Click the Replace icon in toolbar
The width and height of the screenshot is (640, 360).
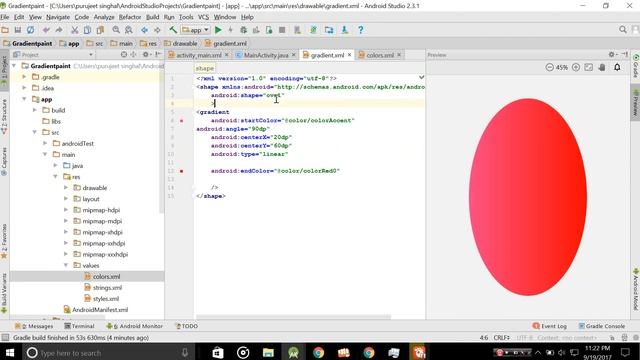point(129,30)
